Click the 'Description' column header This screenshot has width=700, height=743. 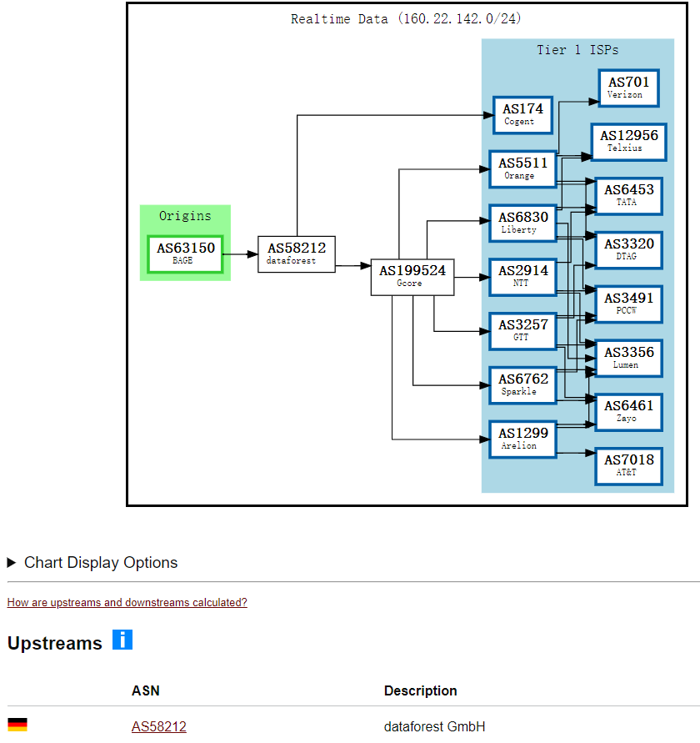click(x=421, y=690)
